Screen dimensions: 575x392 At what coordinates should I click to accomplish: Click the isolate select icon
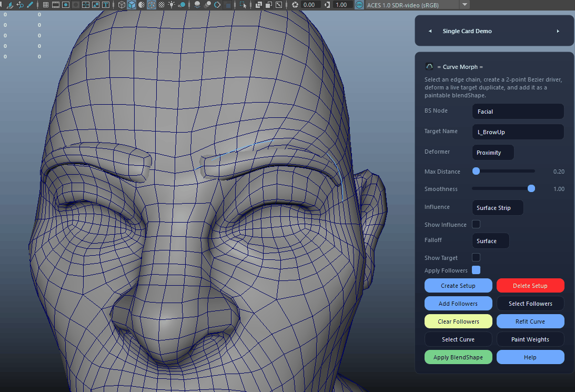coord(243,5)
